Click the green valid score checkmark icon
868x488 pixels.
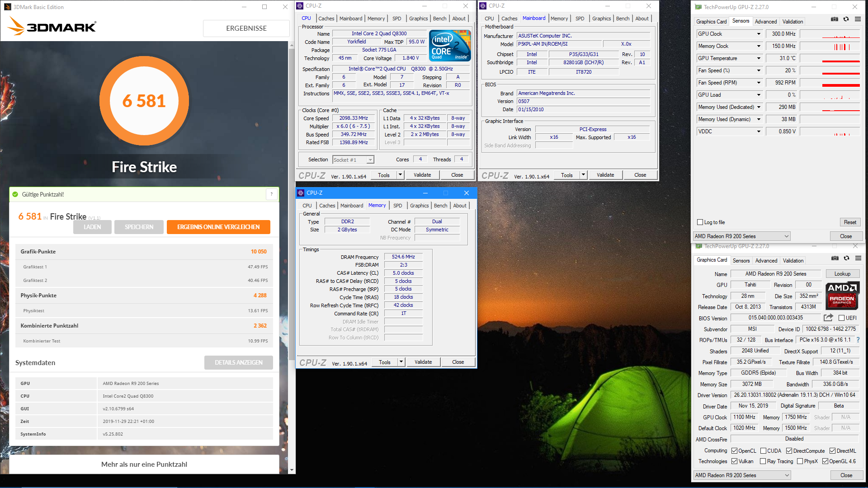tap(15, 194)
